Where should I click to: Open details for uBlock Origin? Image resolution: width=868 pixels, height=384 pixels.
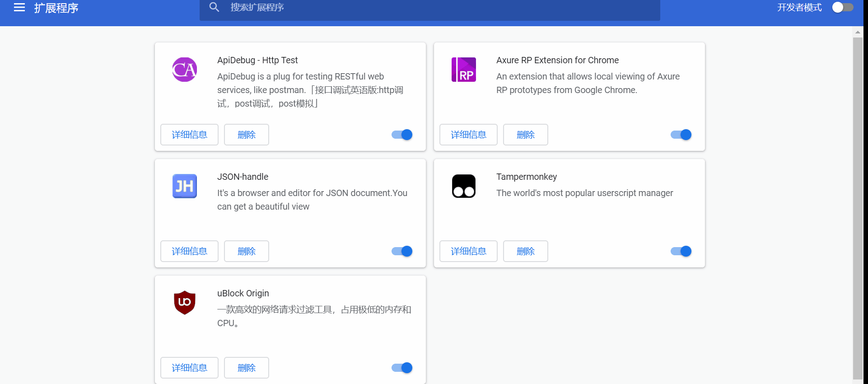point(189,368)
